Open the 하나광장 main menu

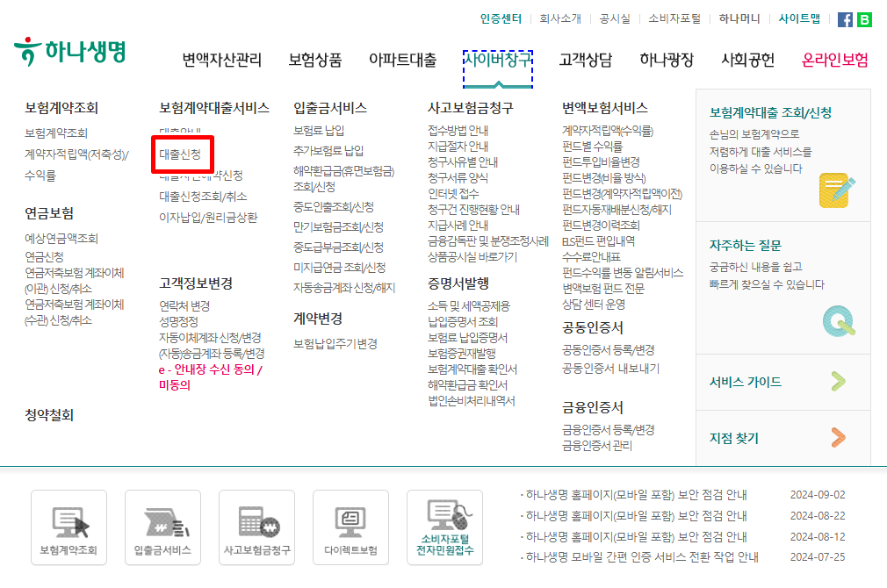pos(667,60)
